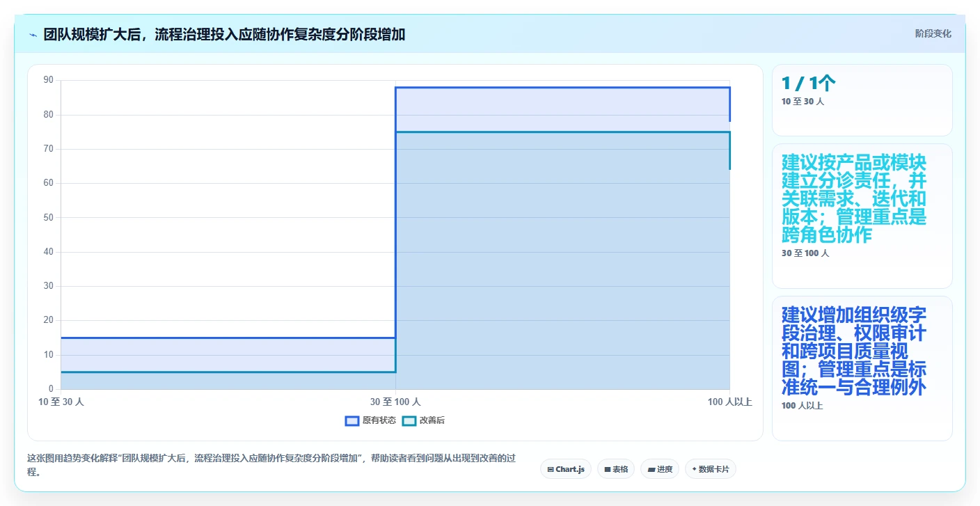Select the 1 / 1个 statistic value
The width and height of the screenshot is (980, 506).
tap(808, 84)
